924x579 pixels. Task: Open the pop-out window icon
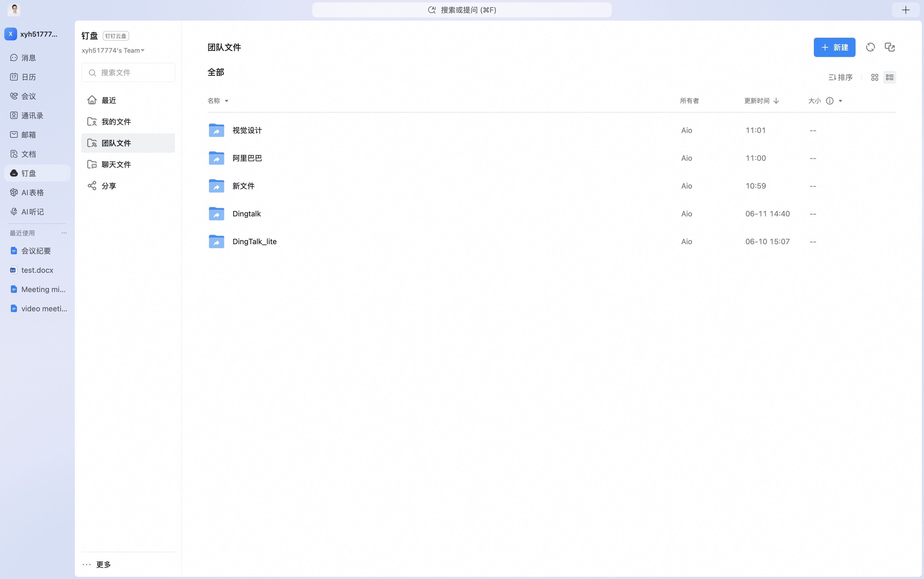pos(890,47)
